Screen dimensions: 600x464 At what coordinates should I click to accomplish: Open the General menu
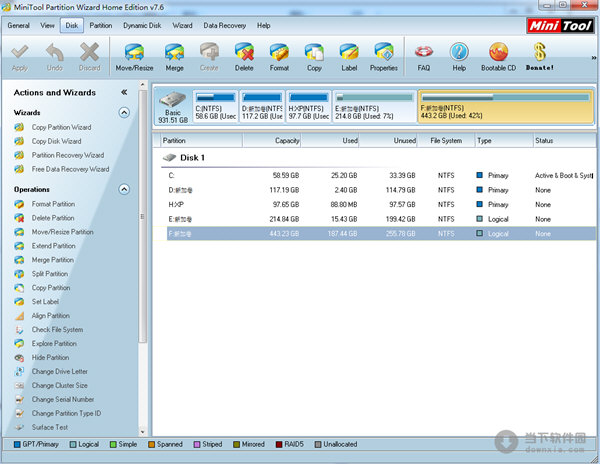click(x=18, y=26)
